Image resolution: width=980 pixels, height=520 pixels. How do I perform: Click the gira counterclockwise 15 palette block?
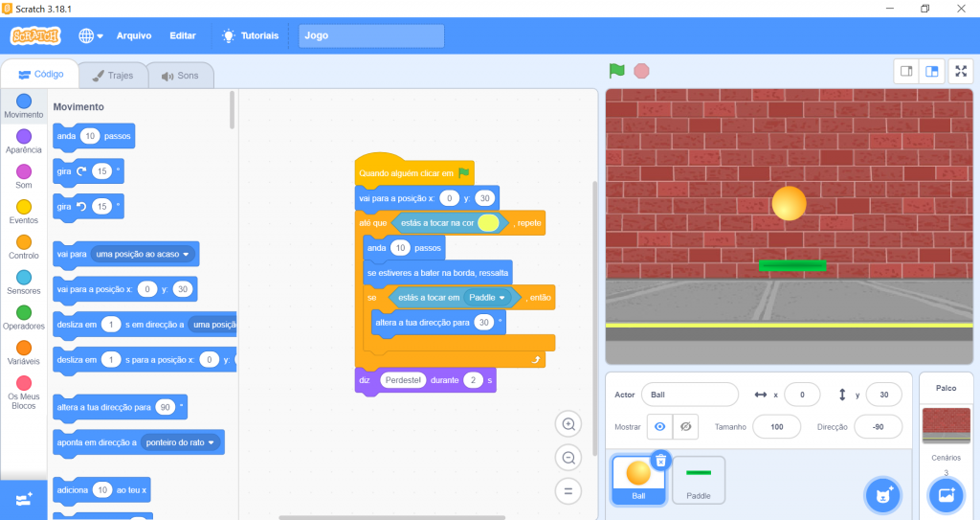point(88,207)
